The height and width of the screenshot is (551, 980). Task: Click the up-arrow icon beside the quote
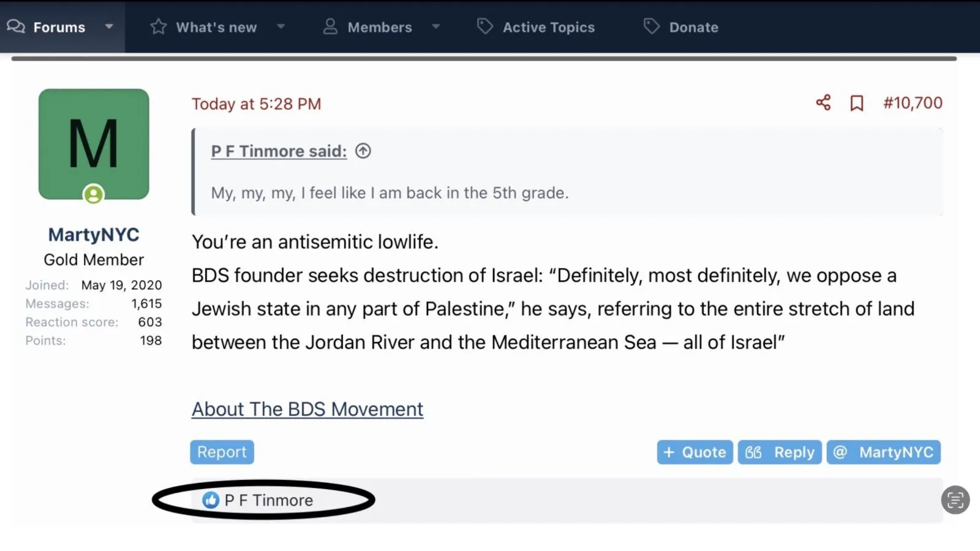click(x=363, y=151)
